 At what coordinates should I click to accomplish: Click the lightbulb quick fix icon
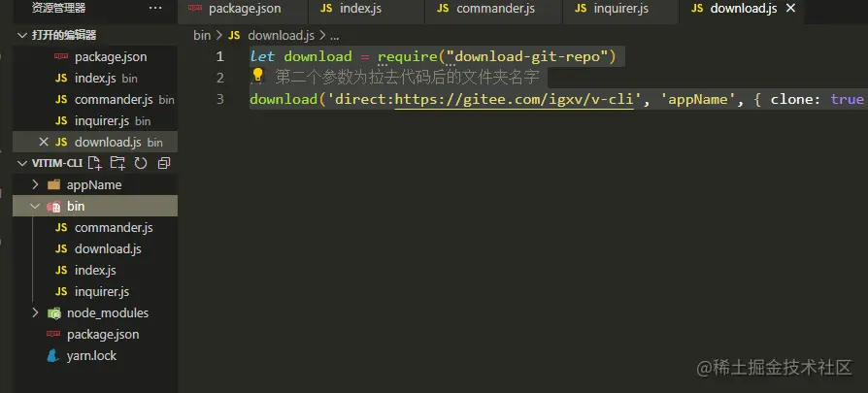coord(257,76)
